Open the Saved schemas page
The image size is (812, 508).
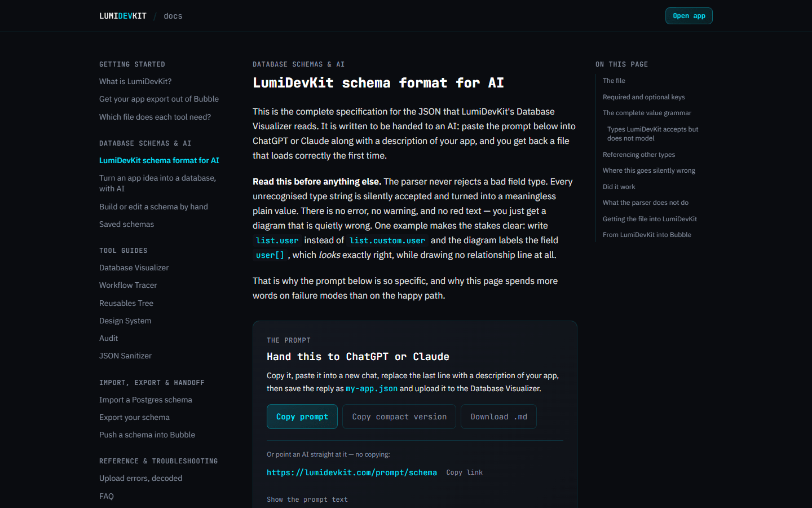click(x=126, y=224)
